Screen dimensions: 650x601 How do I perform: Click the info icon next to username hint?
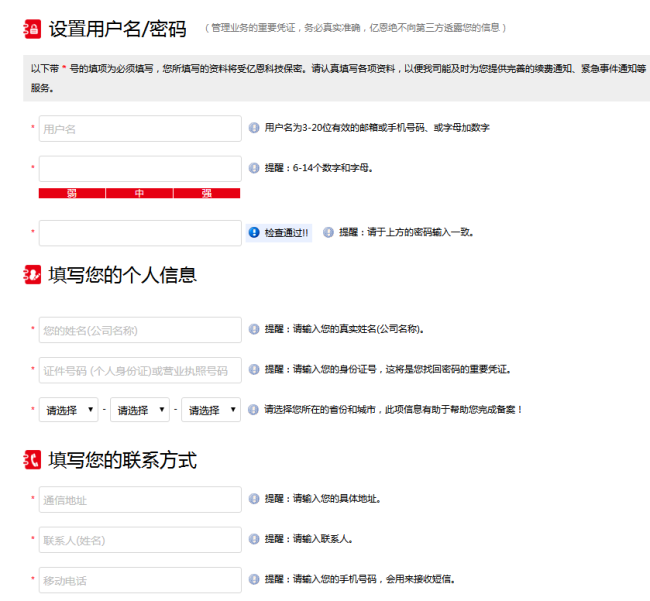point(253,128)
